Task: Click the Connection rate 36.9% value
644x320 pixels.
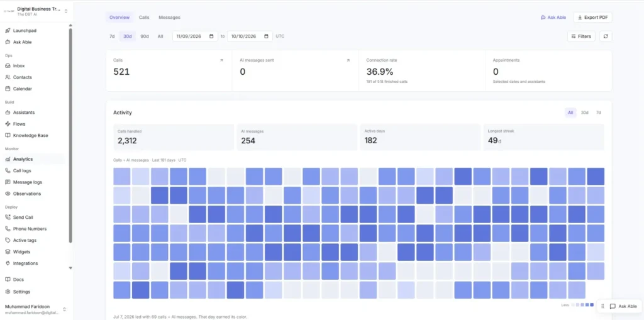Action: coord(380,72)
